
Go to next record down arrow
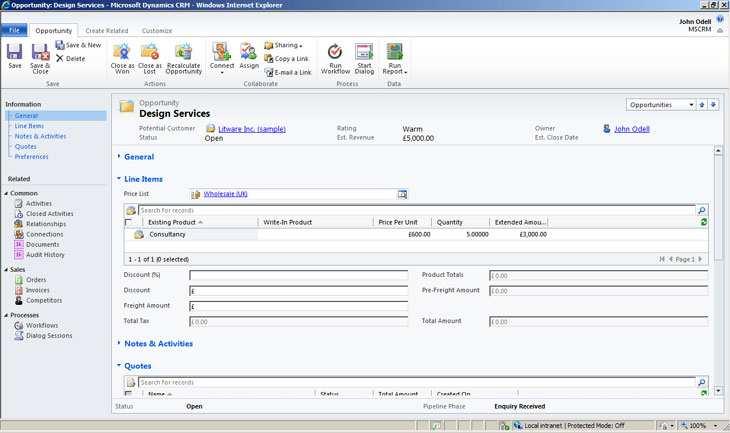[x=713, y=105]
